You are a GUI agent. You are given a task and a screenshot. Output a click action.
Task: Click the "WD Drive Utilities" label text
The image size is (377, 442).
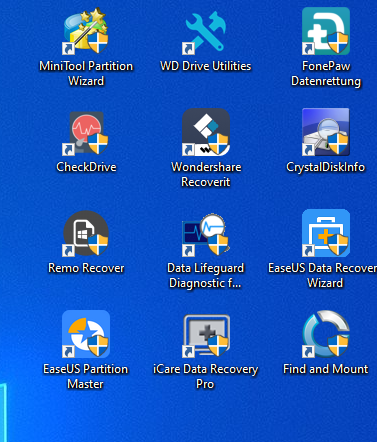206,66
